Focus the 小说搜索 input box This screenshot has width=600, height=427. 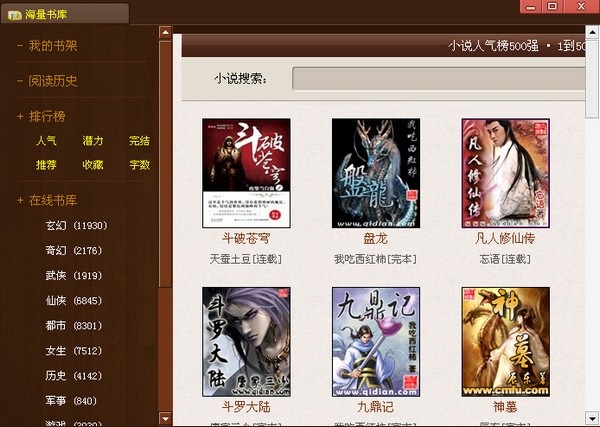tap(439, 79)
